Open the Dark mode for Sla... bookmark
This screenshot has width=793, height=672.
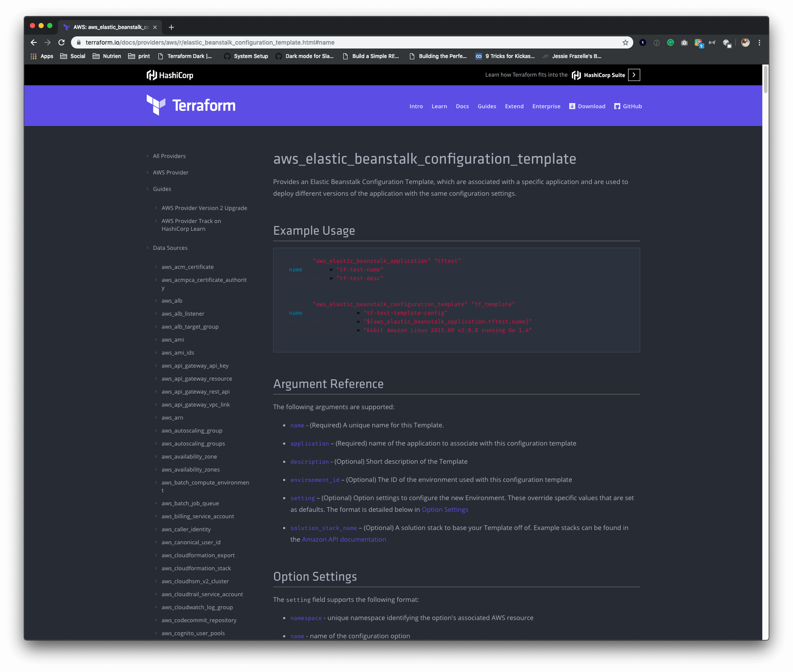click(x=305, y=56)
